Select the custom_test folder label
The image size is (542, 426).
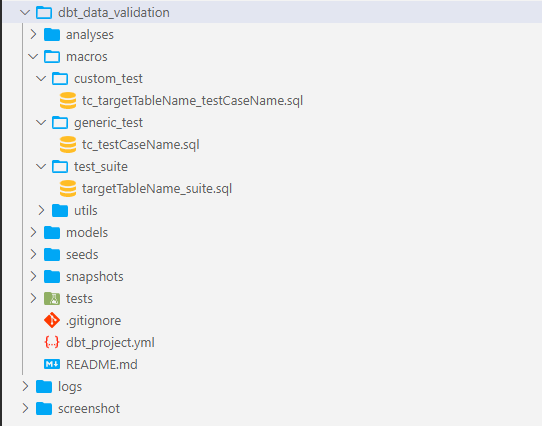[x=108, y=79]
